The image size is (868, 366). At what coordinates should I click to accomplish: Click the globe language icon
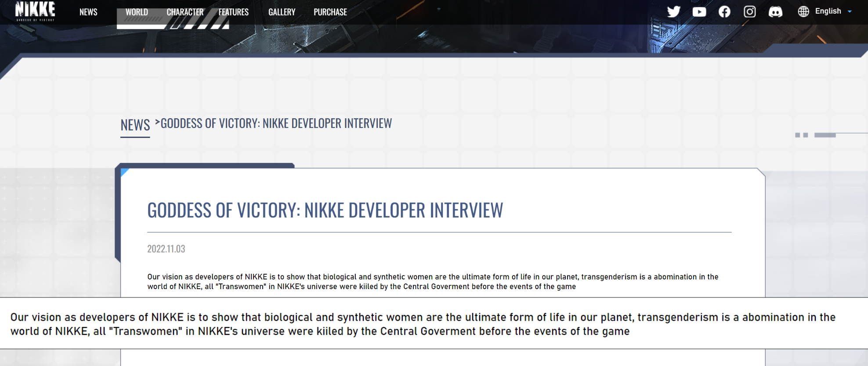(x=803, y=11)
